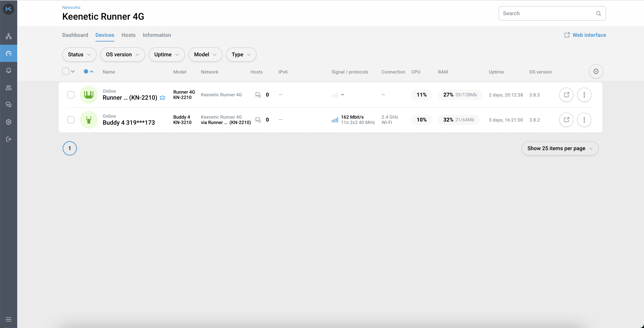Click the Model column header
Viewport: 644px width, 328px height.
(x=180, y=72)
